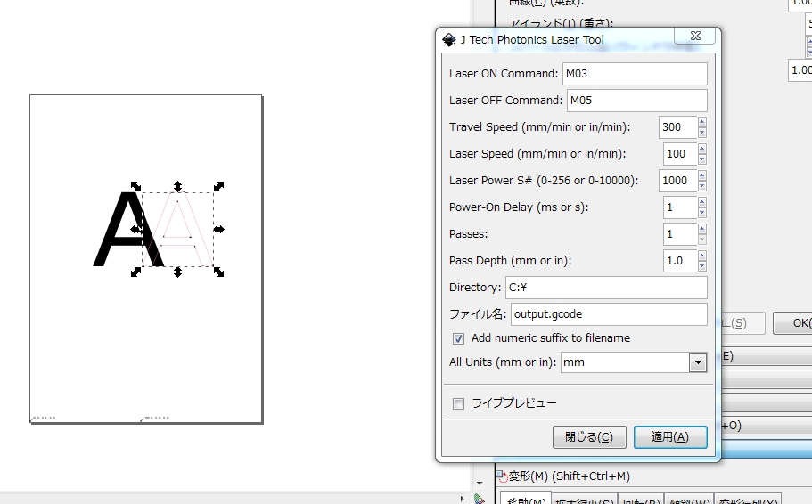
Task: Switch to the 拡大縮小(S) tab
Action: tap(584, 500)
